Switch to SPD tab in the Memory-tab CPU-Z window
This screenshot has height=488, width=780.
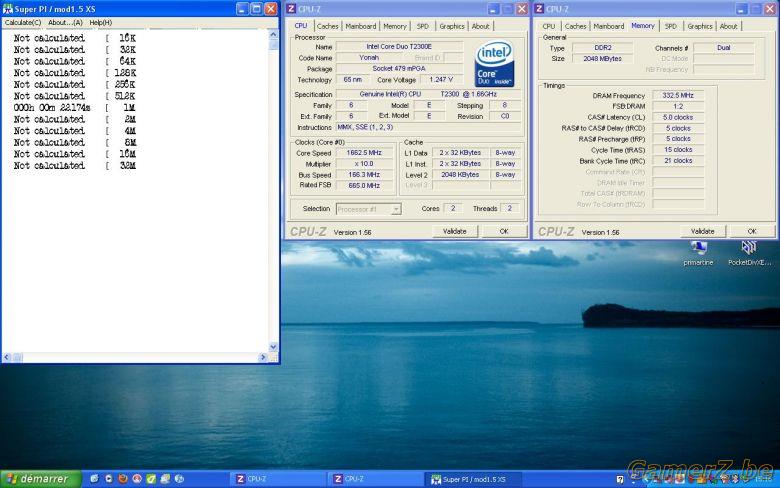click(671, 26)
